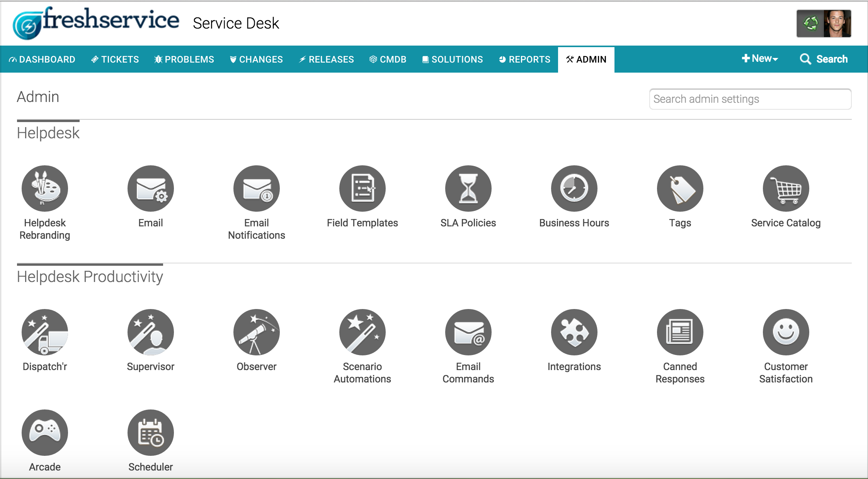
Task: Open the Business Hours clock icon
Action: pyautogui.click(x=574, y=189)
